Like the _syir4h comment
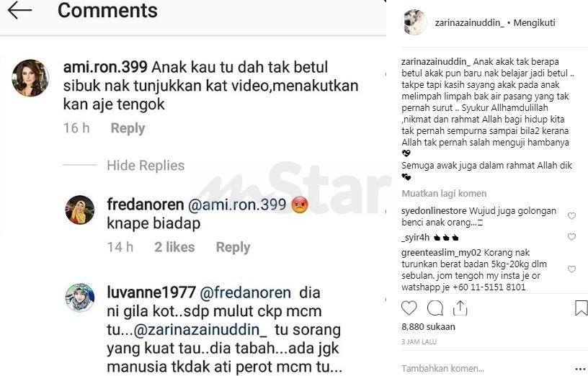Image resolution: width=588 pixels, height=376 pixels. 571,237
